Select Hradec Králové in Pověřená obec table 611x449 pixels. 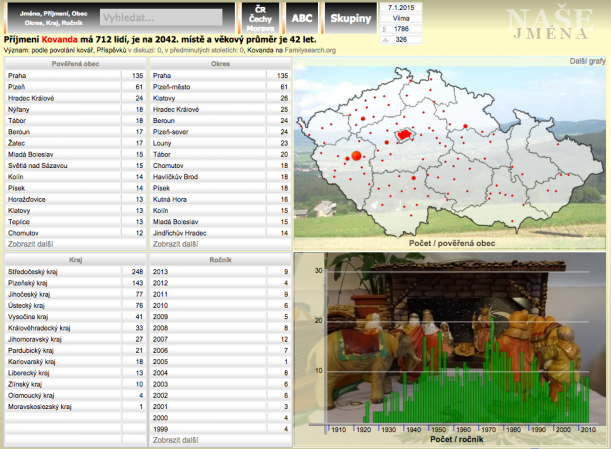(32, 98)
